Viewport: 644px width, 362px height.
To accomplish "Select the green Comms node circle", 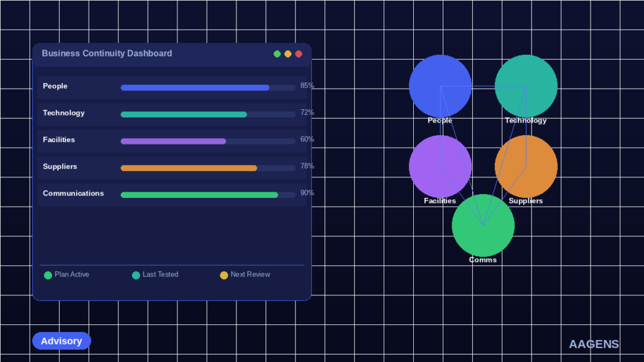I will [483, 226].
